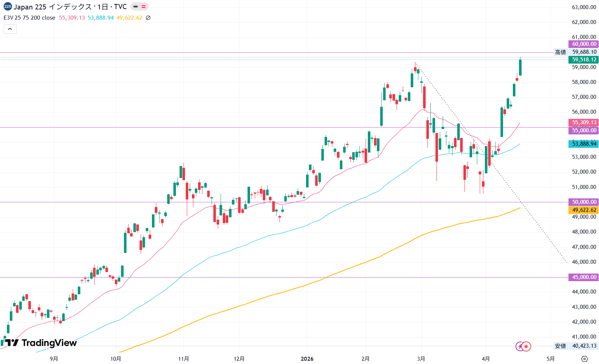Click the purple lightning bolt event marker
Viewport: 599px width, 364px height.
[520, 346]
